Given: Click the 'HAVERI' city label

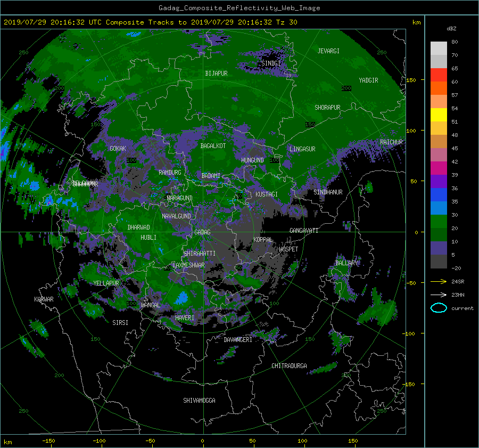Looking at the screenshot, I should tap(185, 318).
